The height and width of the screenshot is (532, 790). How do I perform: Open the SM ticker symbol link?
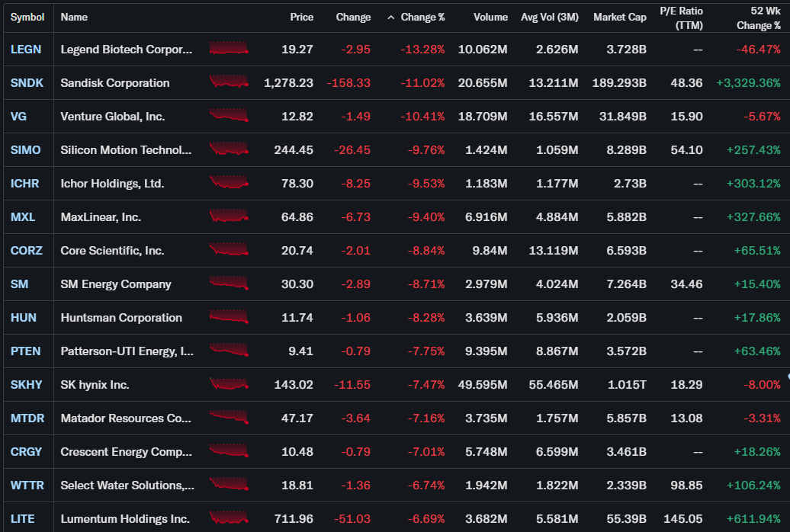point(19,284)
